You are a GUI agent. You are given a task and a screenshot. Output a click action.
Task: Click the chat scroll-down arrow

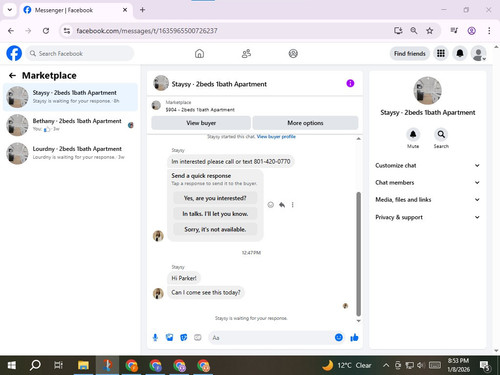click(358, 321)
